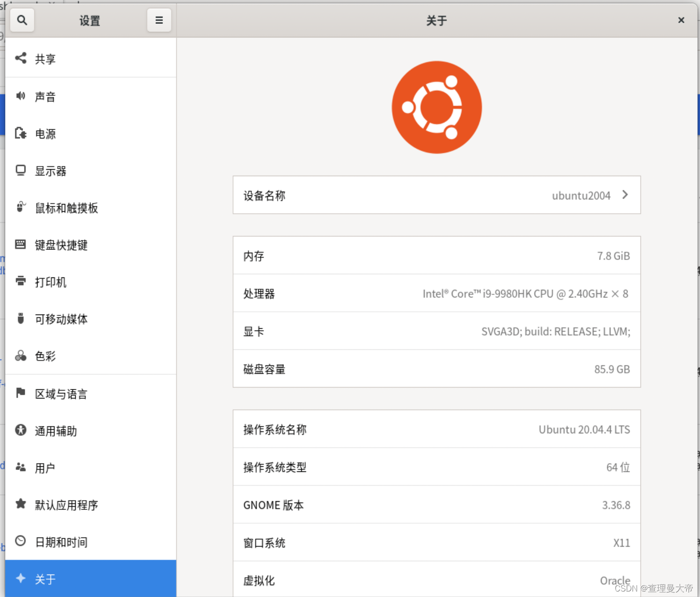Open the 共享 settings panel
This screenshot has width=700, height=597.
point(90,58)
